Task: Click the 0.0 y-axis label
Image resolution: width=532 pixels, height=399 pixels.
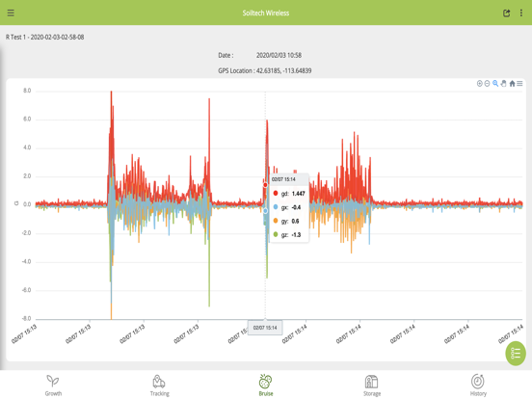Action: (x=27, y=204)
